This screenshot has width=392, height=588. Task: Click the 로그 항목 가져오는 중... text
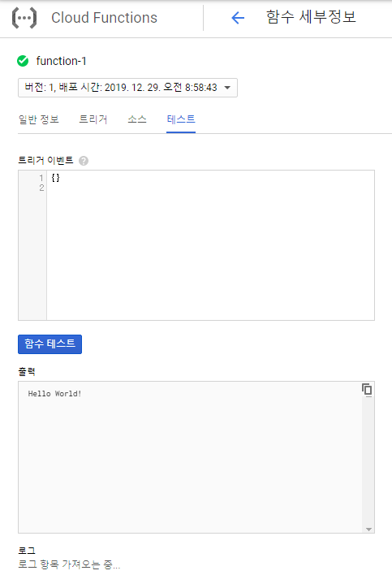pos(69,564)
